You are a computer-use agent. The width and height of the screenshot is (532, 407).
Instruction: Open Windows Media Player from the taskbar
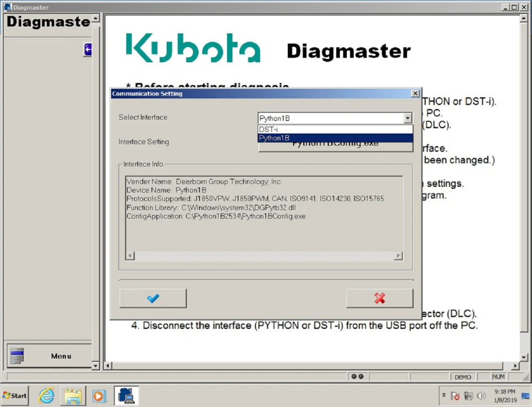coord(99,396)
